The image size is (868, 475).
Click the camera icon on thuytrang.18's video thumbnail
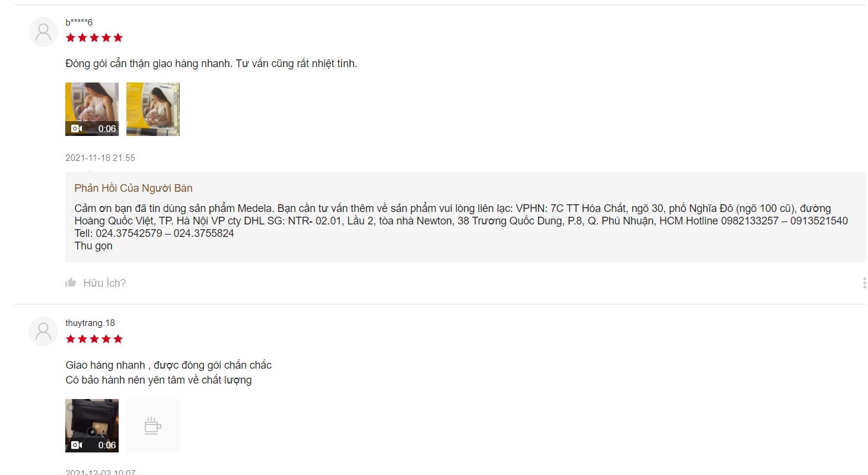click(77, 445)
